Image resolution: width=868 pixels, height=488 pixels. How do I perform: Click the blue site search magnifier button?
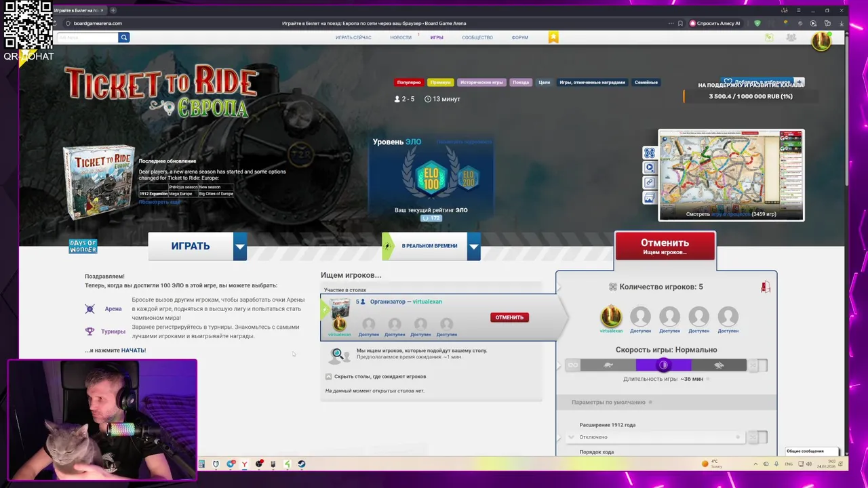click(123, 37)
